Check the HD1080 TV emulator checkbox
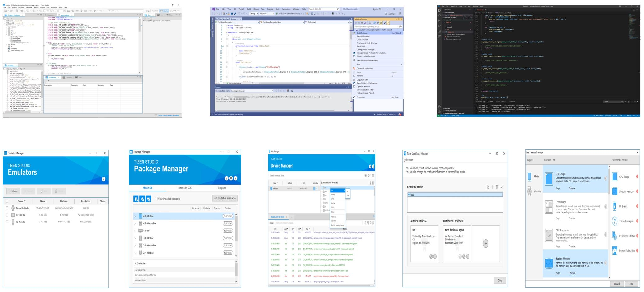644x292 pixels. (7, 215)
